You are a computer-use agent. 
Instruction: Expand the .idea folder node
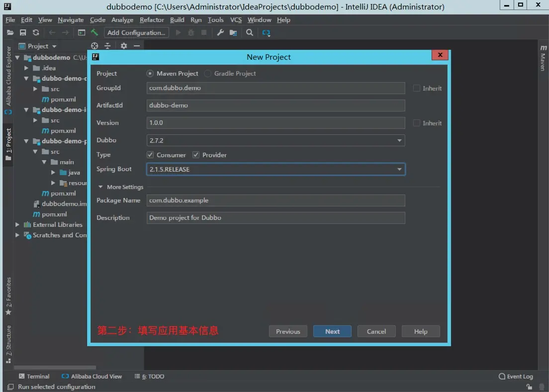(x=26, y=68)
